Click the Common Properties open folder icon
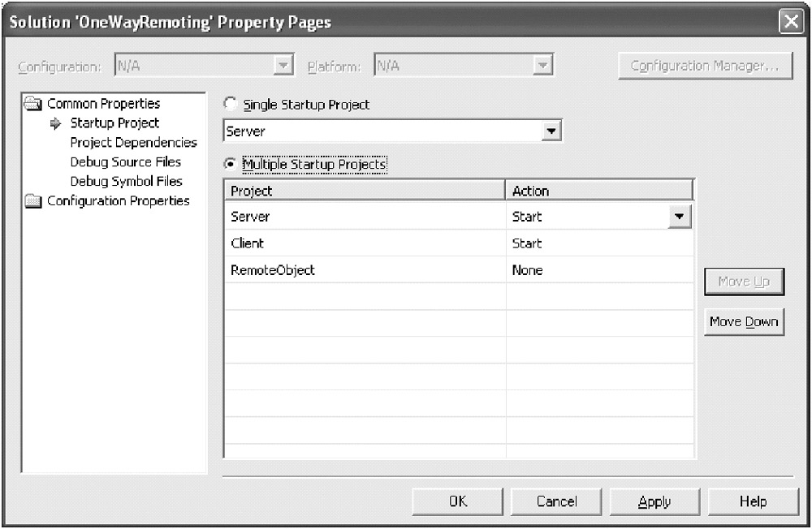The width and height of the screenshot is (812, 529). pos(34,104)
